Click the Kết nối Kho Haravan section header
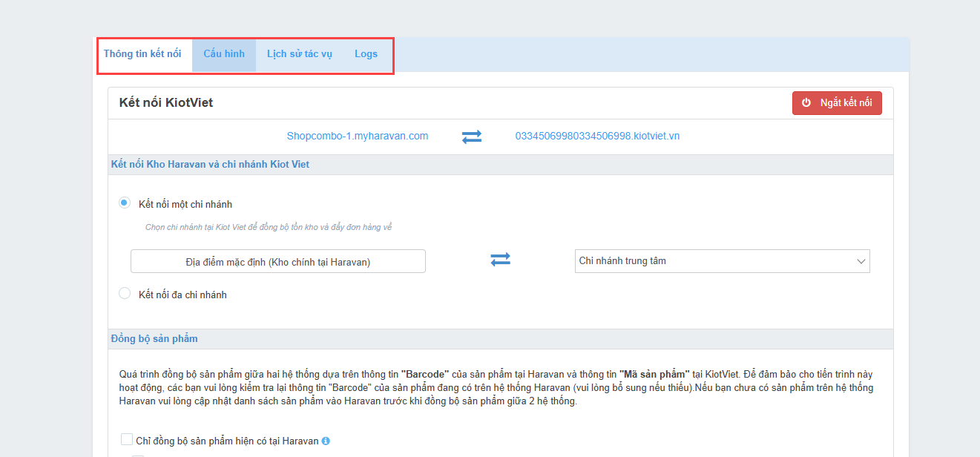Image resolution: width=980 pixels, height=457 pixels. 210,164
